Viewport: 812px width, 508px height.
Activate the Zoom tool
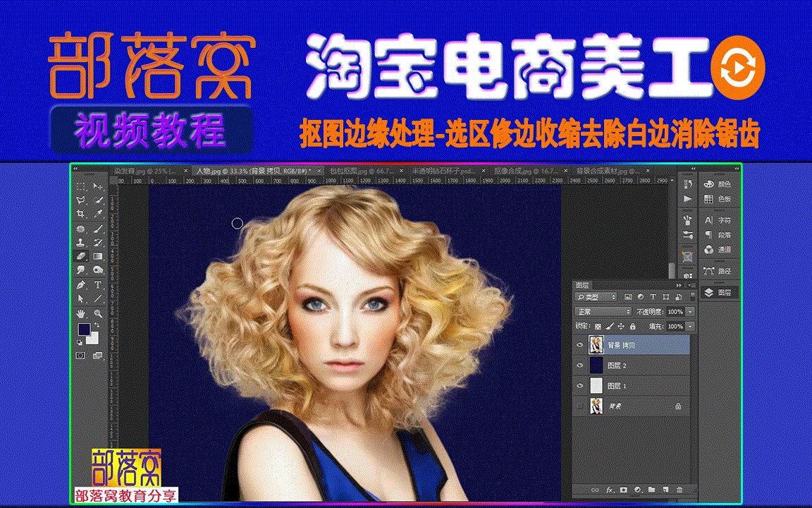pyautogui.click(x=97, y=313)
